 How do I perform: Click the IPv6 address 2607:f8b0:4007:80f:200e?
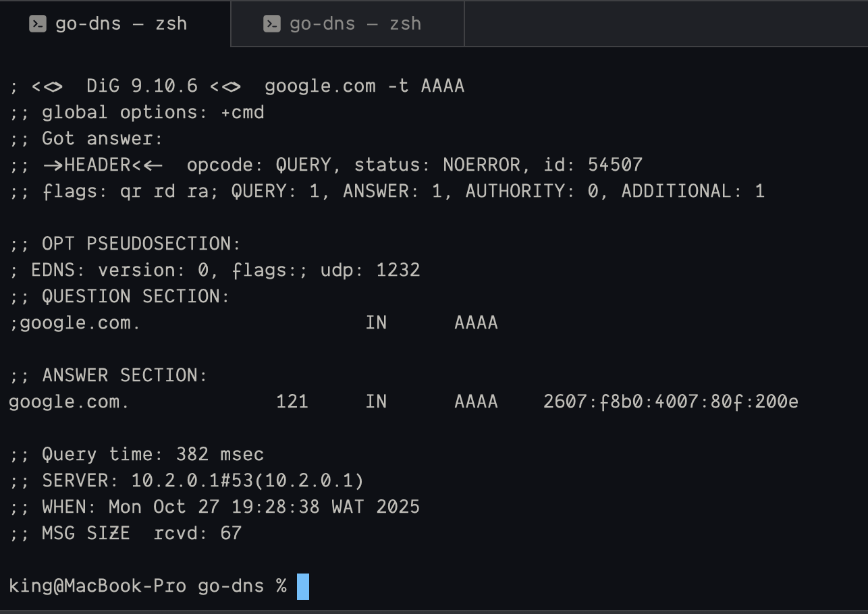[x=670, y=402]
